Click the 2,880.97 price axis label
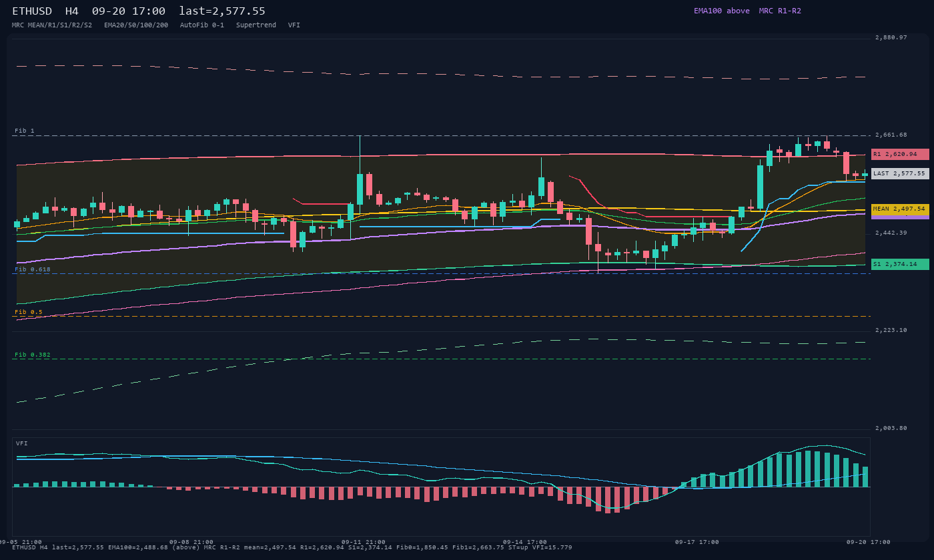The width and height of the screenshot is (934, 560). 891,37
